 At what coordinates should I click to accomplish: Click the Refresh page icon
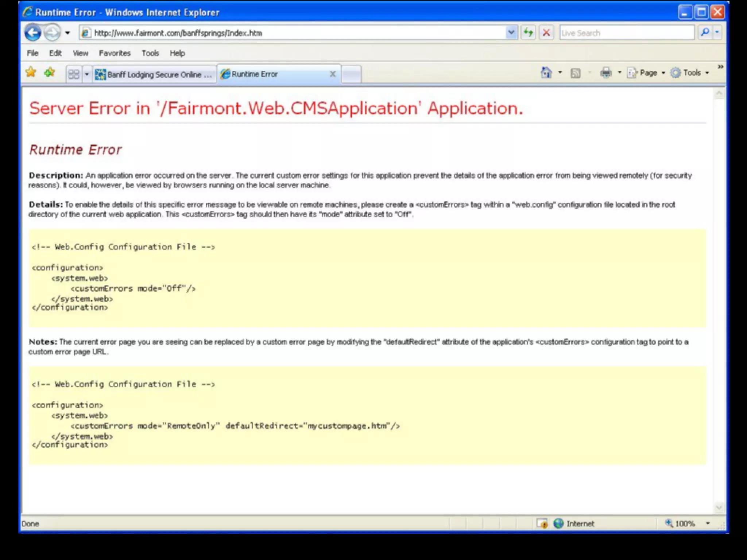pos(528,33)
